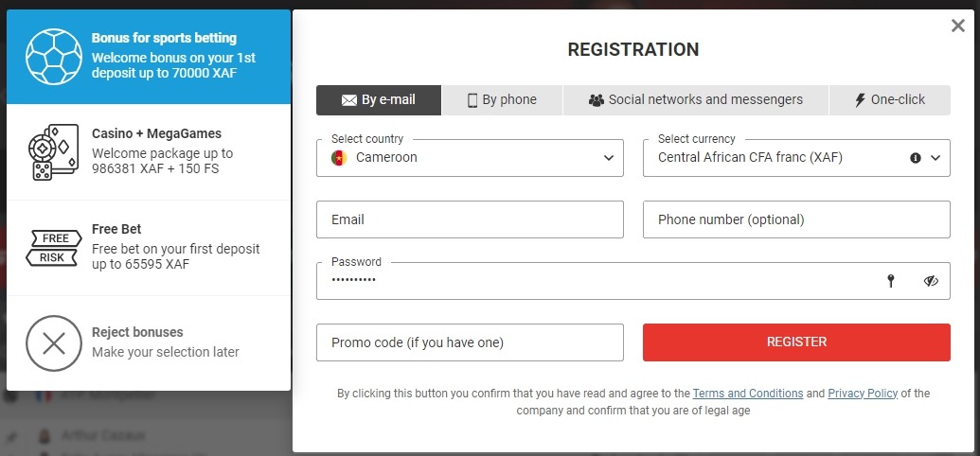Click the Email input field
Viewport: 980px width, 456px height.
coord(470,219)
